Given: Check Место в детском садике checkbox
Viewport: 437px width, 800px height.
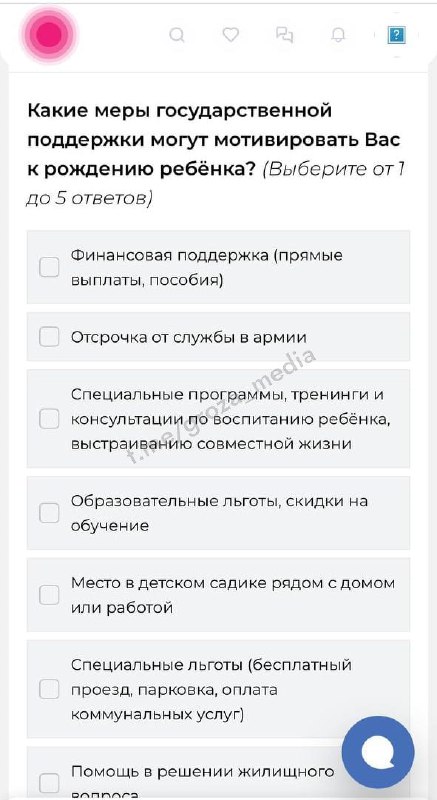Looking at the screenshot, I should pyautogui.click(x=49, y=595).
